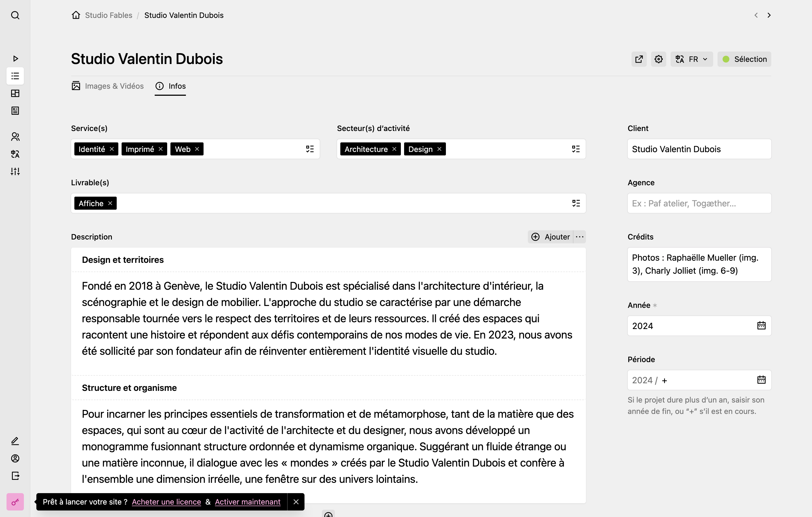The height and width of the screenshot is (517, 812).
Task: Open the Sélection status dropdown
Action: pyautogui.click(x=744, y=59)
